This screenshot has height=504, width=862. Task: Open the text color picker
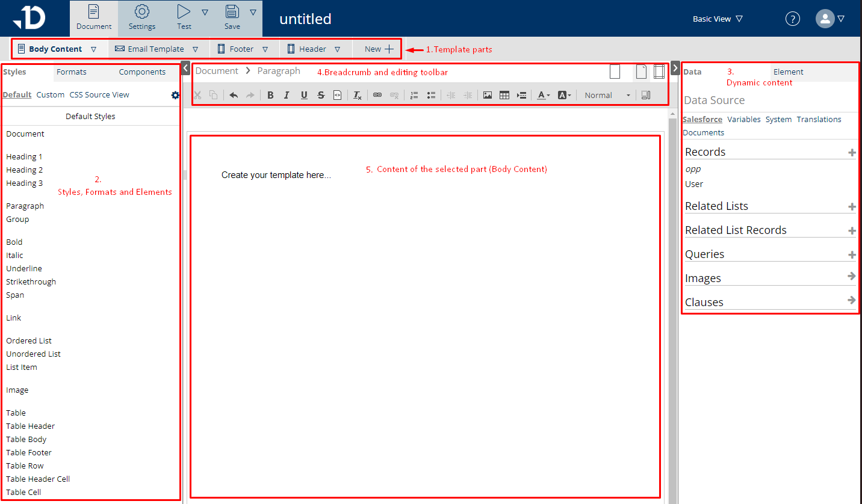(543, 95)
